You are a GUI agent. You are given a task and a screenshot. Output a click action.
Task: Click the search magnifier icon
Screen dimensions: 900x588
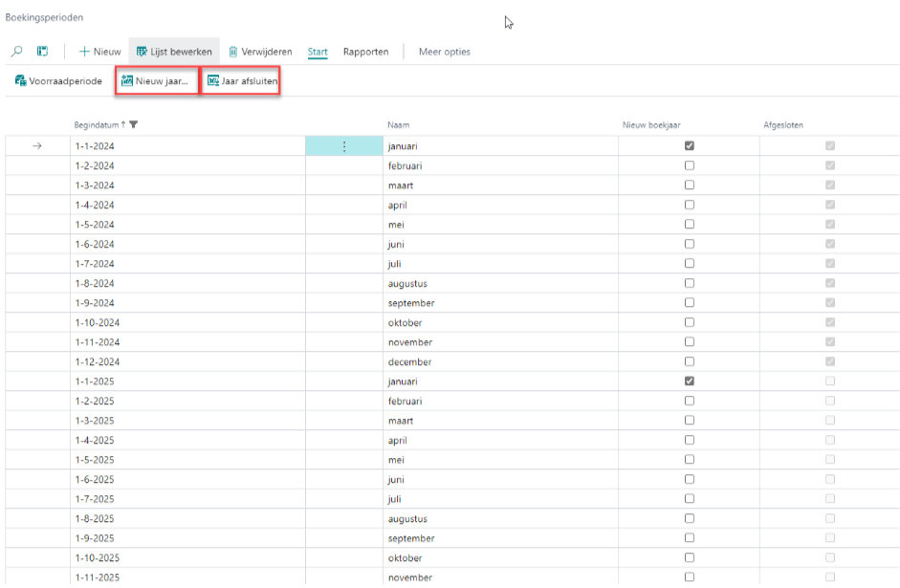(x=17, y=52)
